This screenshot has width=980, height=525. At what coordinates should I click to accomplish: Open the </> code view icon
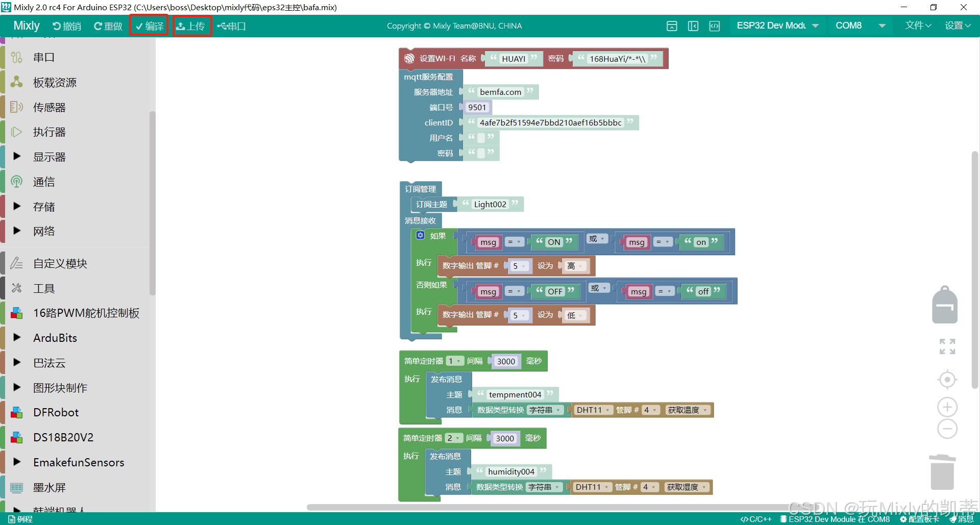pos(715,26)
